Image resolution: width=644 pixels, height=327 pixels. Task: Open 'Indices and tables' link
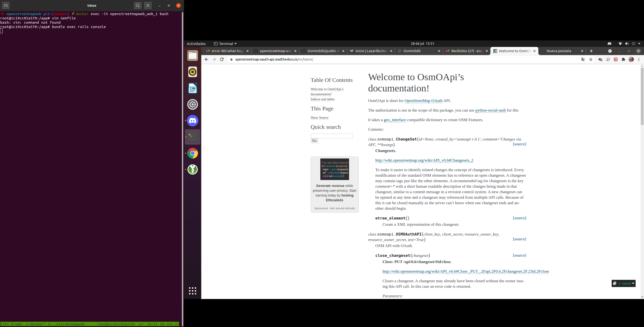322,99
